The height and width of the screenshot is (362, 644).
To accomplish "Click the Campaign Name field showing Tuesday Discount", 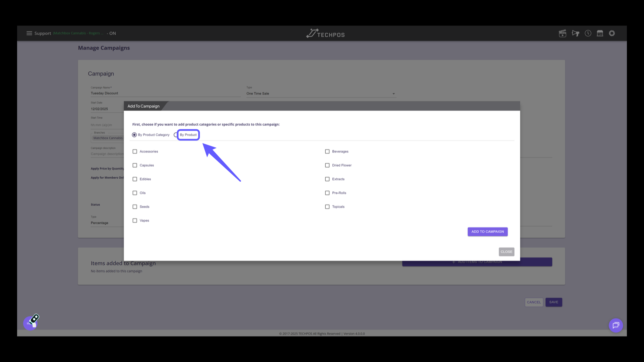I will (x=165, y=93).
